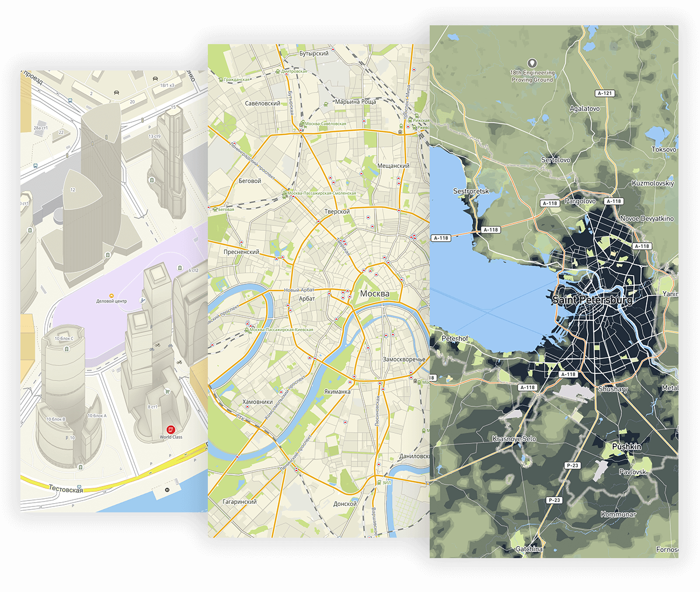Click the Тверской district label
700x592 pixels.
pyautogui.click(x=337, y=212)
